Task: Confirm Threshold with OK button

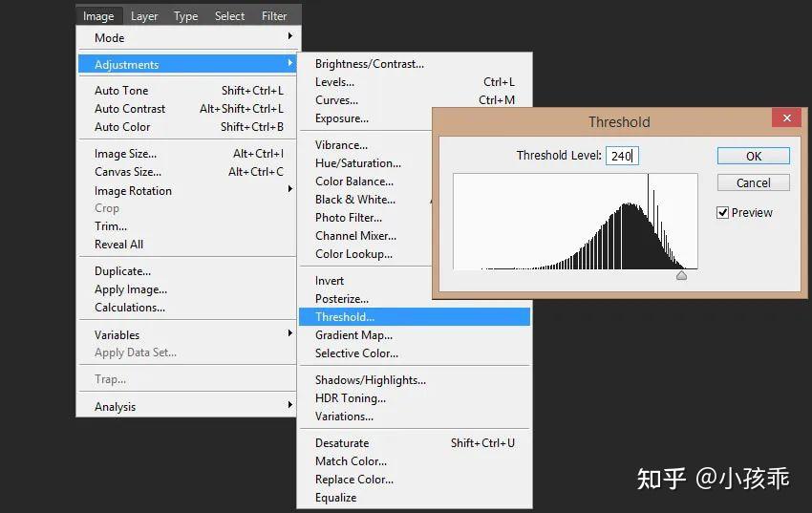Action: (x=754, y=156)
